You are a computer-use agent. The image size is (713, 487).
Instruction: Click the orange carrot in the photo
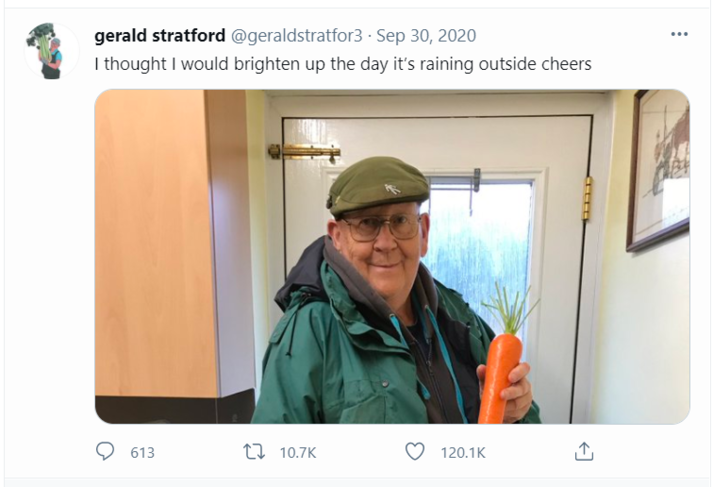point(499,375)
